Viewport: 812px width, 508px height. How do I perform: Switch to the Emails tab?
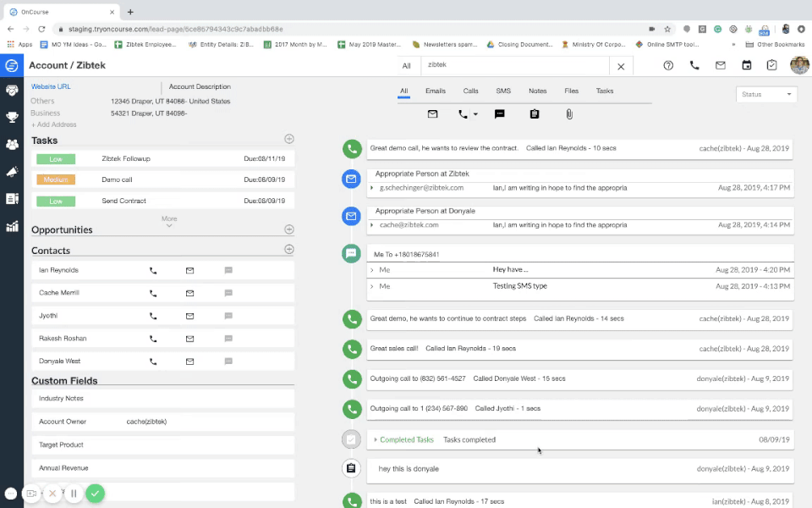tap(435, 91)
